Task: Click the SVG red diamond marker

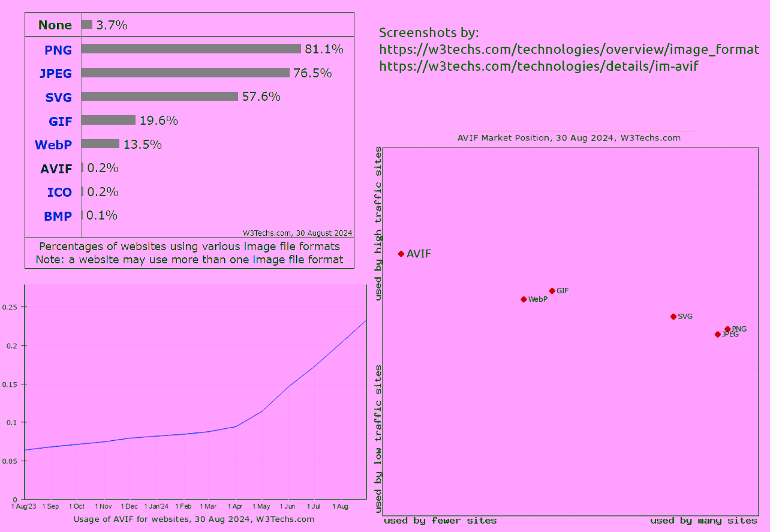Action: [673, 317]
